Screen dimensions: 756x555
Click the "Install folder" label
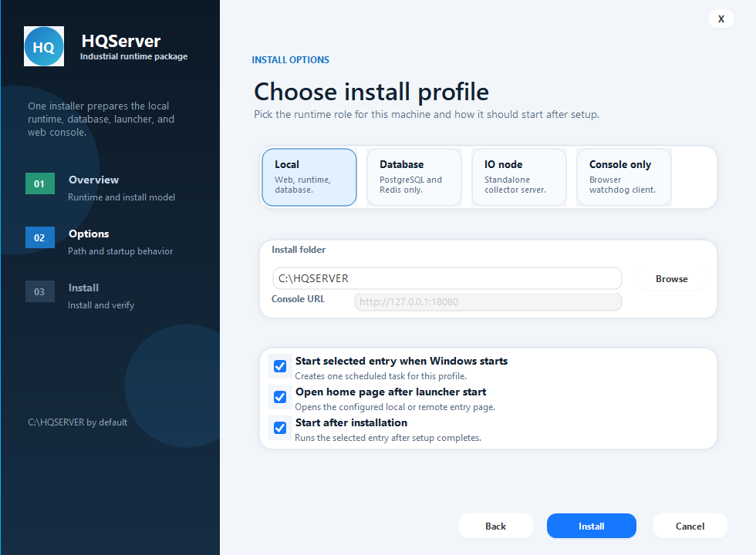[299, 250]
